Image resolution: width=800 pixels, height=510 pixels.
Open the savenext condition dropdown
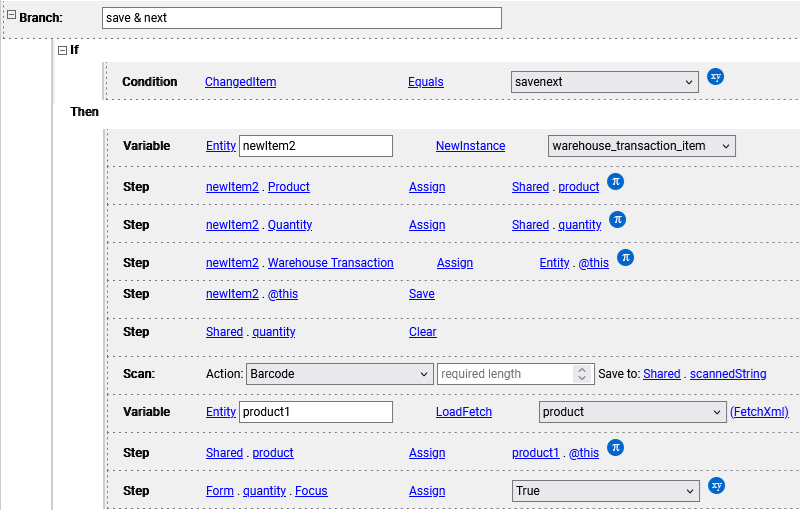605,82
